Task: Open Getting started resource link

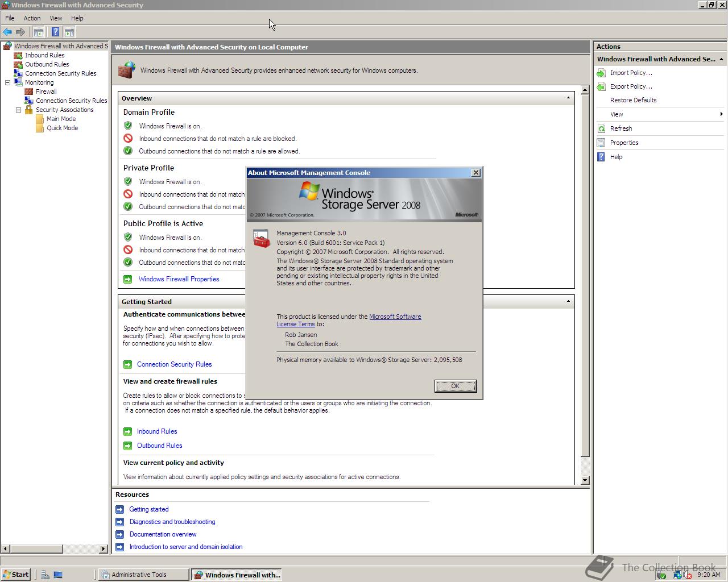Action: [148, 509]
